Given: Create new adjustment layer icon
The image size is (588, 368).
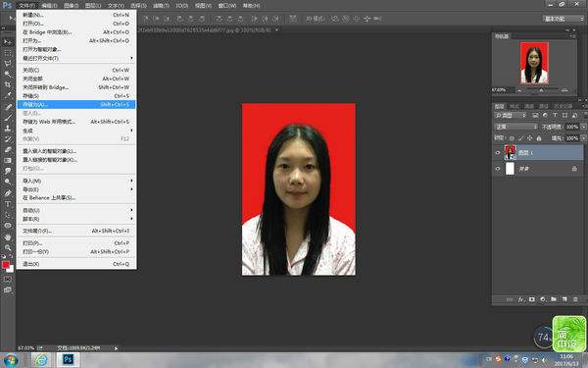Looking at the screenshot, I should click(x=543, y=299).
